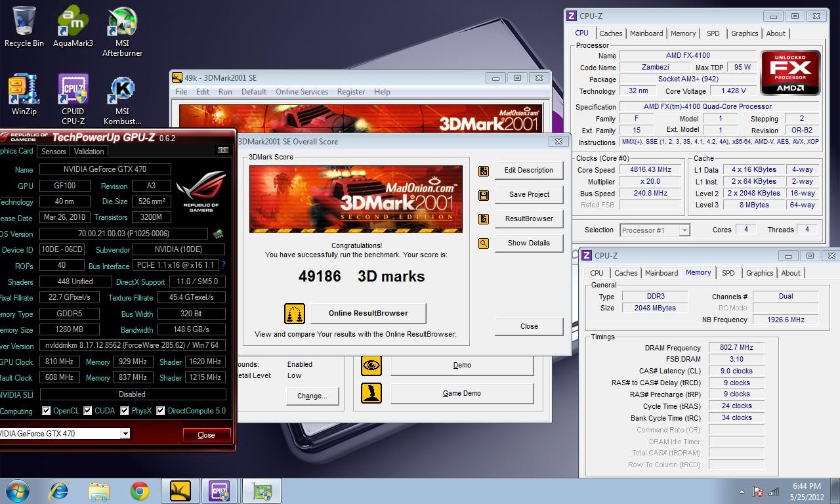Open Google Chrome from the taskbar

coord(139,491)
